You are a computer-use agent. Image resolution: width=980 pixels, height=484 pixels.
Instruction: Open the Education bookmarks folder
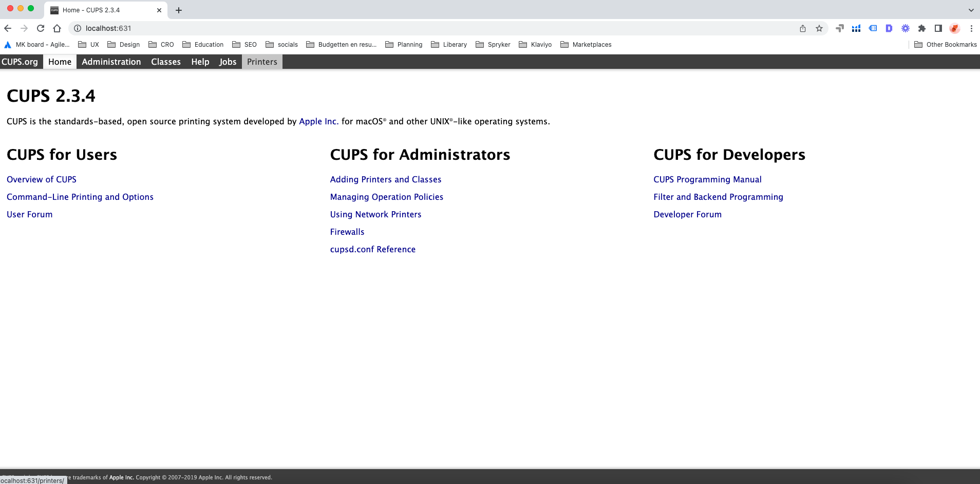[x=203, y=45]
